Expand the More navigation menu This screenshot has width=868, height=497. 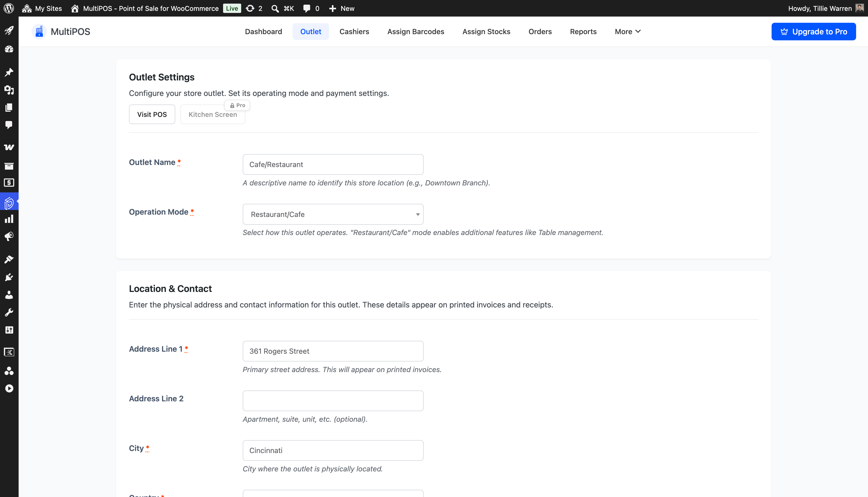[x=627, y=31]
